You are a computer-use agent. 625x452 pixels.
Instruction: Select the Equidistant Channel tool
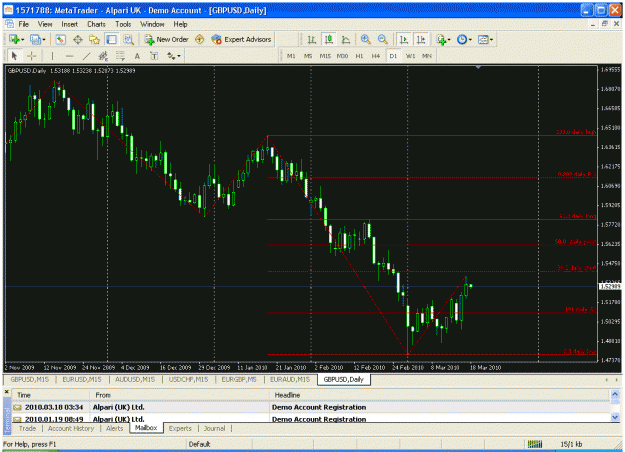(x=103, y=56)
